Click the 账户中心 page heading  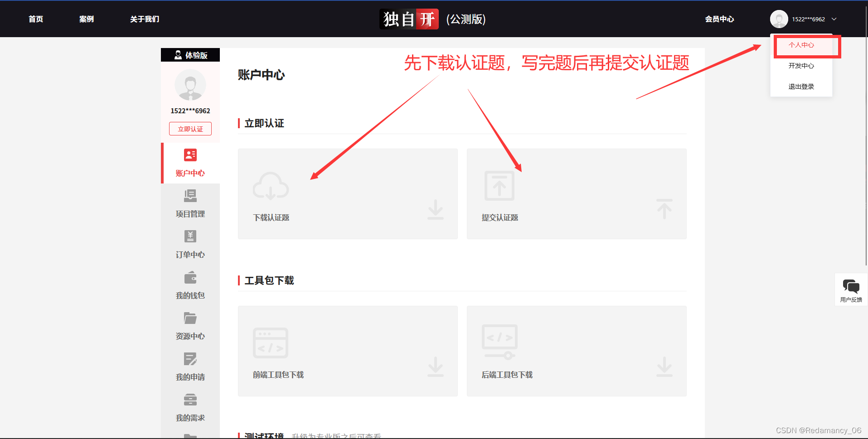tap(261, 75)
